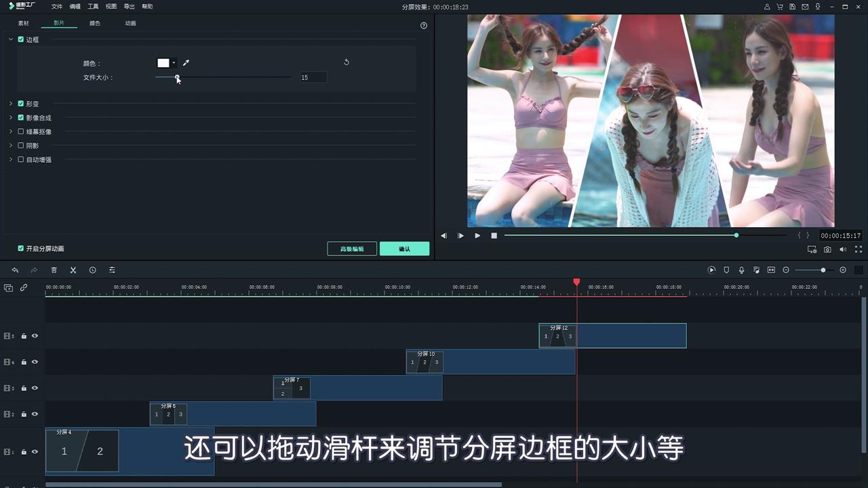The image size is (868, 488).
Task: Enter fullscreen preview mode
Action: [859, 249]
